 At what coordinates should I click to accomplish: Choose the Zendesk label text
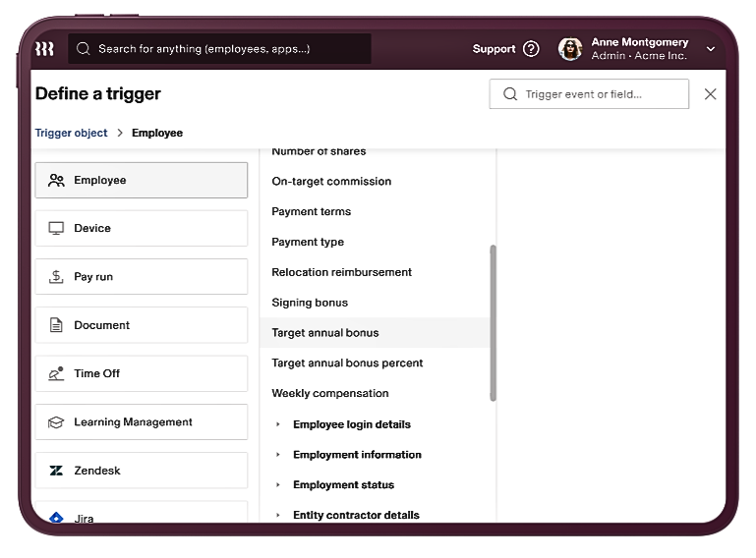(97, 471)
